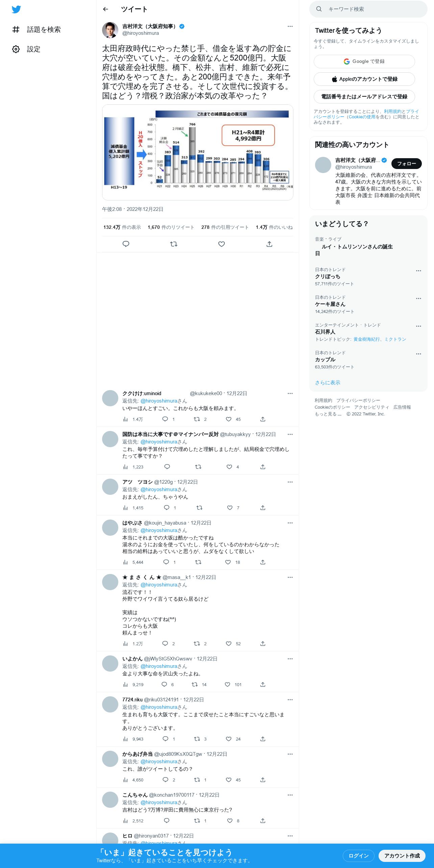Image resolution: width=434 pixels, height=868 pixels.
Task: Open 話題を検索 explore menu item
Action: (37, 29)
